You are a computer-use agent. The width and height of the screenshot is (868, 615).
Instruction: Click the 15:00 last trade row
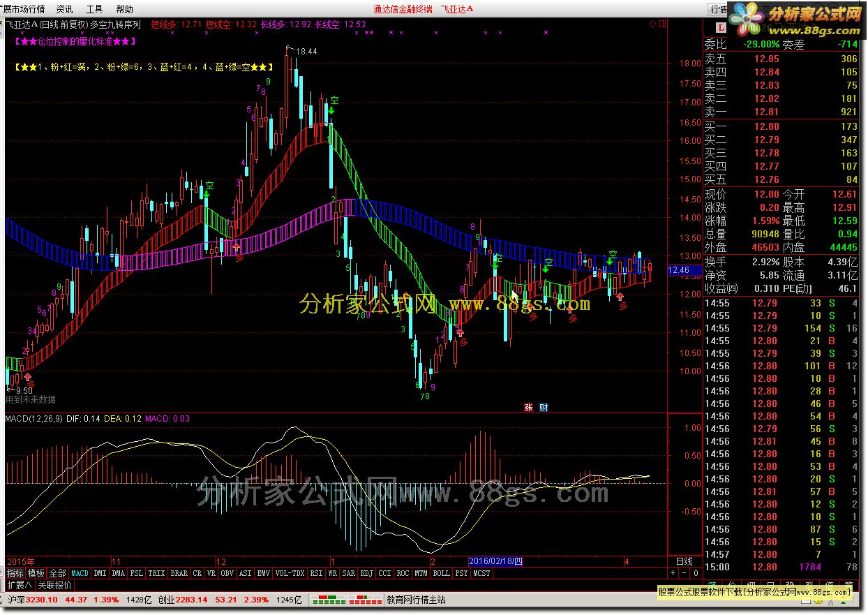point(781,567)
